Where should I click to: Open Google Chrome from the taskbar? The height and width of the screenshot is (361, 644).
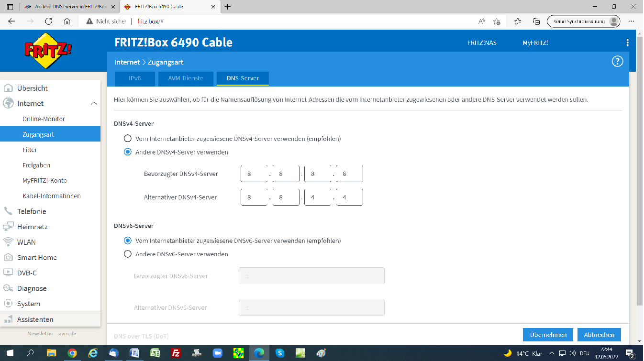coord(72,353)
